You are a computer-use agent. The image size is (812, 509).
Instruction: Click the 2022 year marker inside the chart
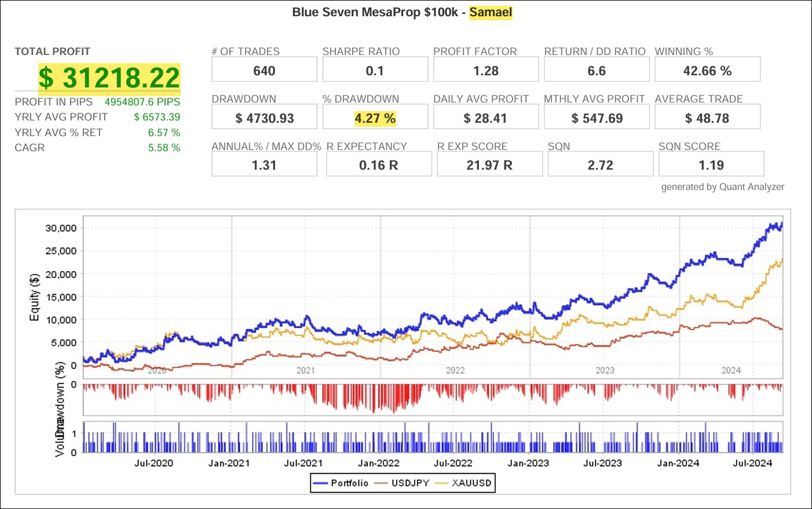(x=455, y=371)
